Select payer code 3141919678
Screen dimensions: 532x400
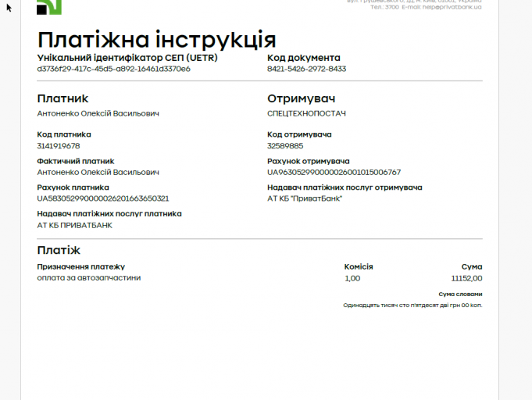click(59, 146)
